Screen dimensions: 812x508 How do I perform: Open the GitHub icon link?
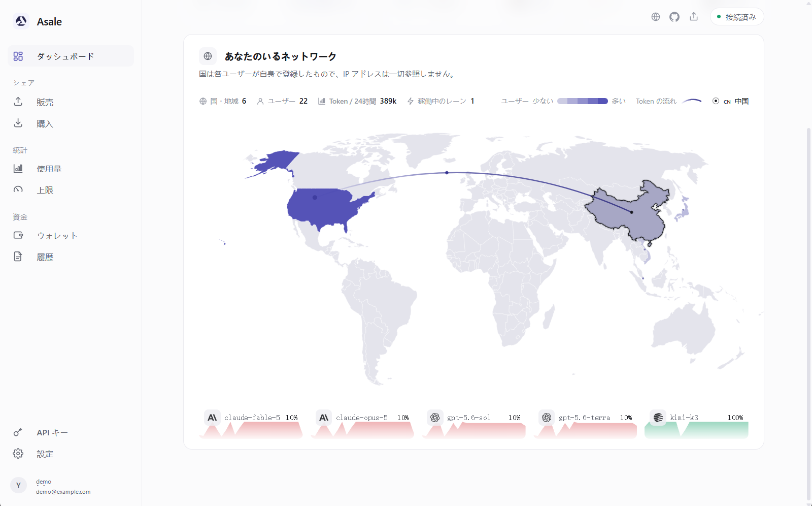674,17
